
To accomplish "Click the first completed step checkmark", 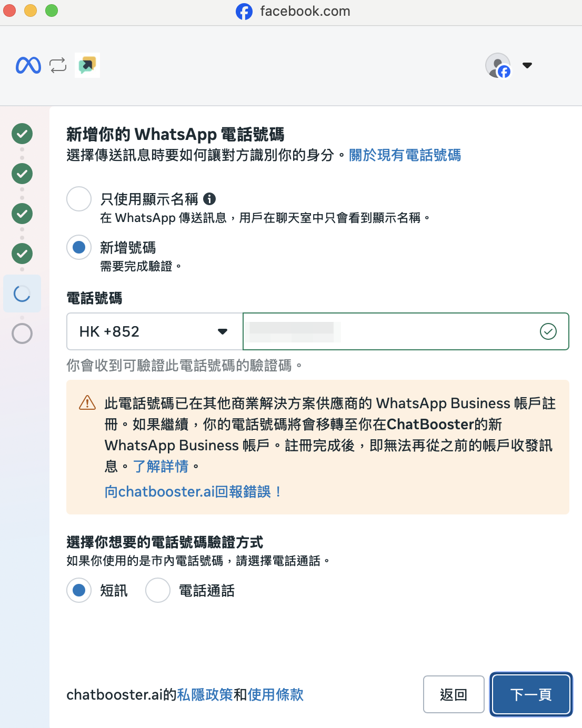I will tap(22, 134).
